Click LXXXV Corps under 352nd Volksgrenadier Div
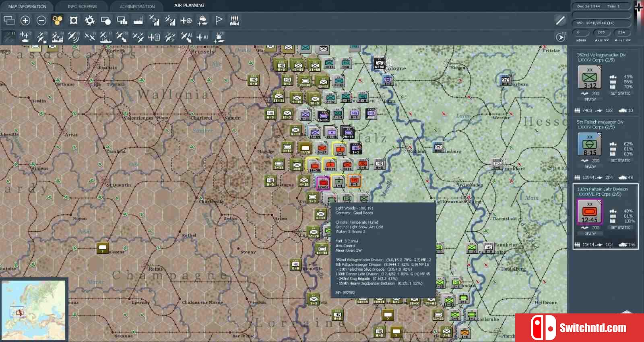 click(x=596, y=60)
